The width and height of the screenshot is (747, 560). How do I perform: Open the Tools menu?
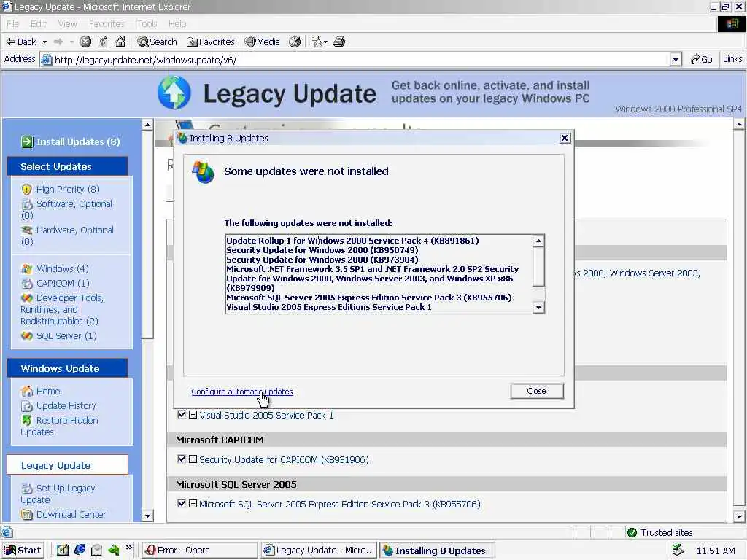tap(147, 24)
